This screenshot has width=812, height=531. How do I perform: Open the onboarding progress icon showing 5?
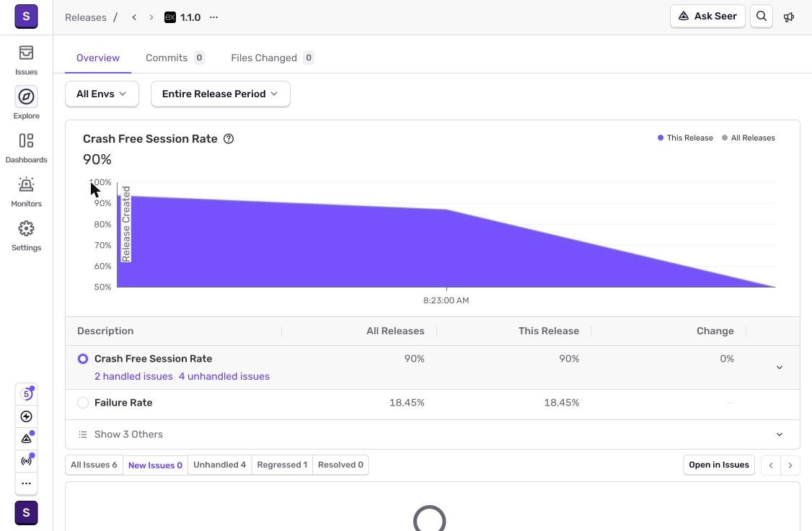[27, 394]
